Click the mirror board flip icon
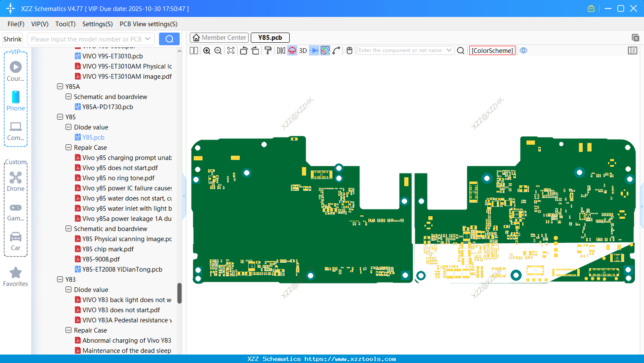This screenshot has width=644, height=363. coord(281,51)
